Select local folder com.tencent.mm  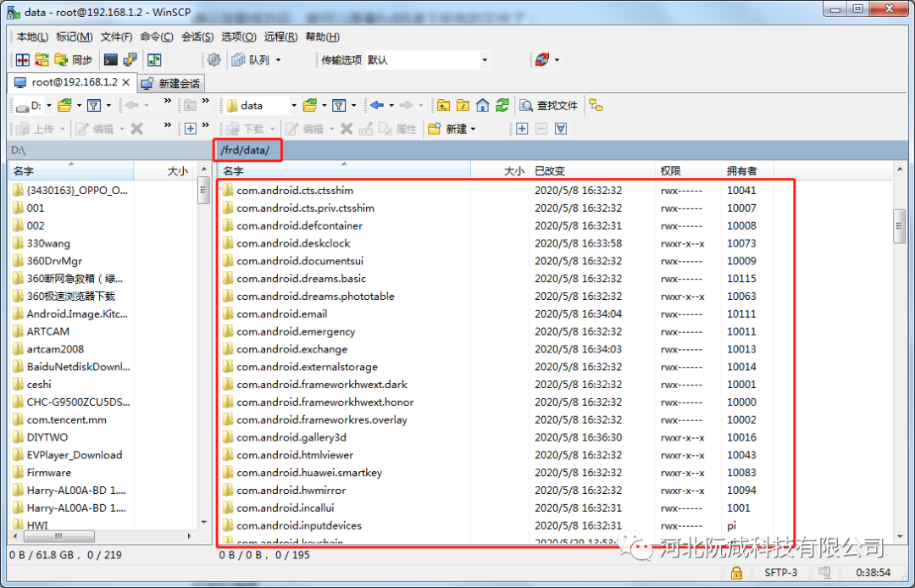[x=66, y=420]
